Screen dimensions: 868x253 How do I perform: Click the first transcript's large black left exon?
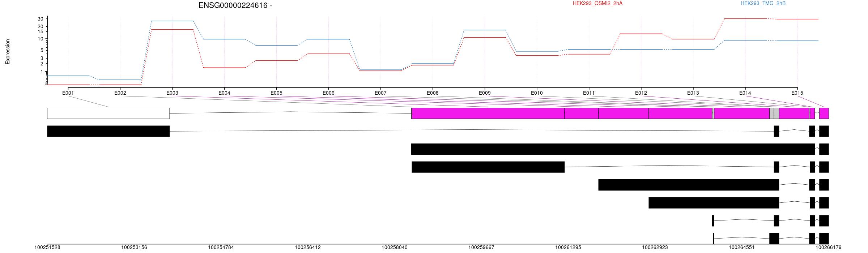point(108,131)
